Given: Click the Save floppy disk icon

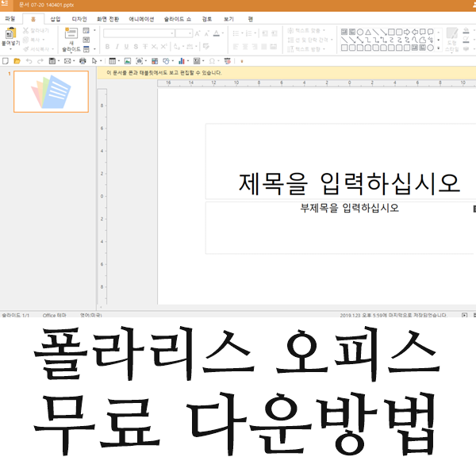Looking at the screenshot, I should [52, 61].
